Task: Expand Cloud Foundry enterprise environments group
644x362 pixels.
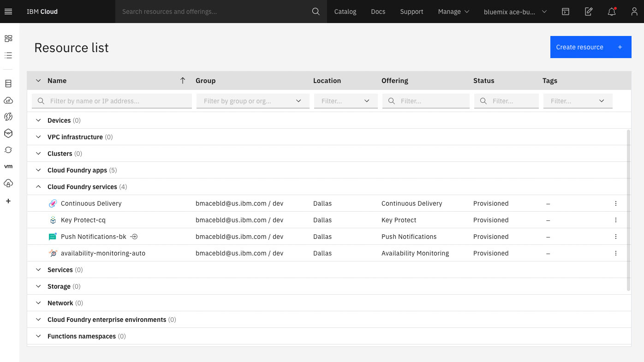Action: (x=38, y=320)
